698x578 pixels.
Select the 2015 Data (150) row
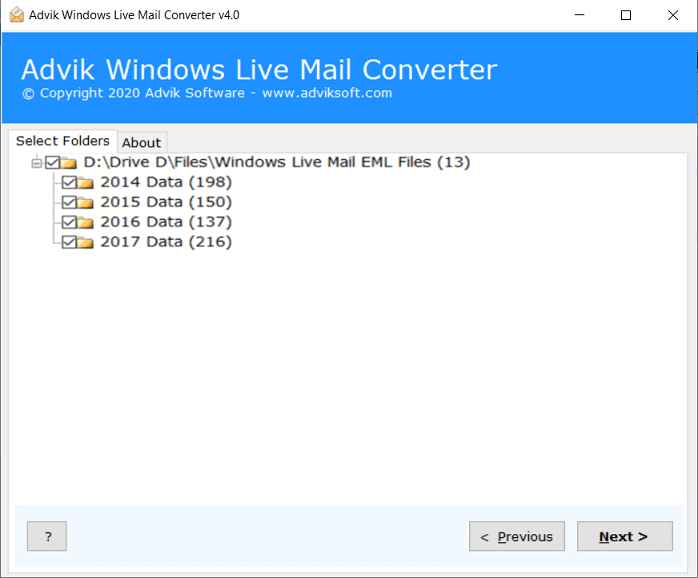point(166,202)
